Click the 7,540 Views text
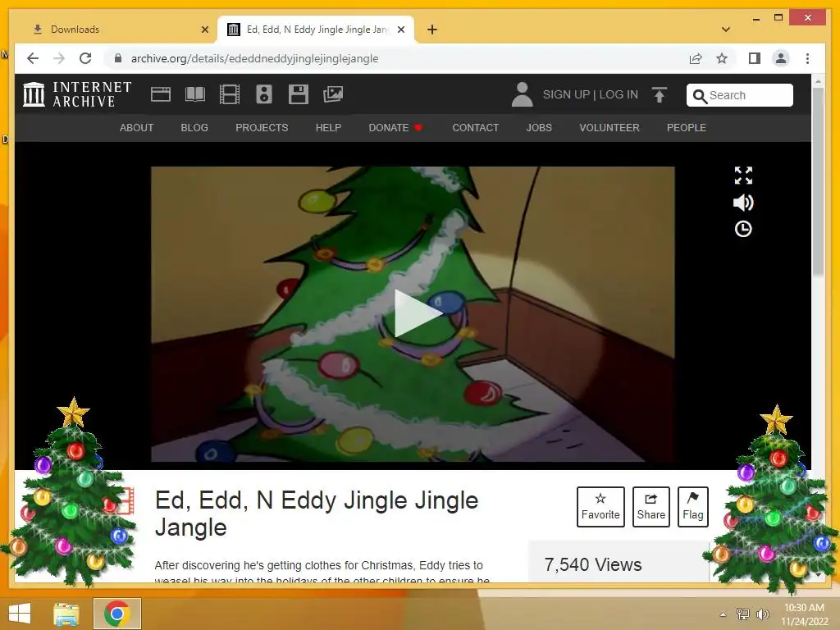The image size is (840, 630). coord(593,564)
